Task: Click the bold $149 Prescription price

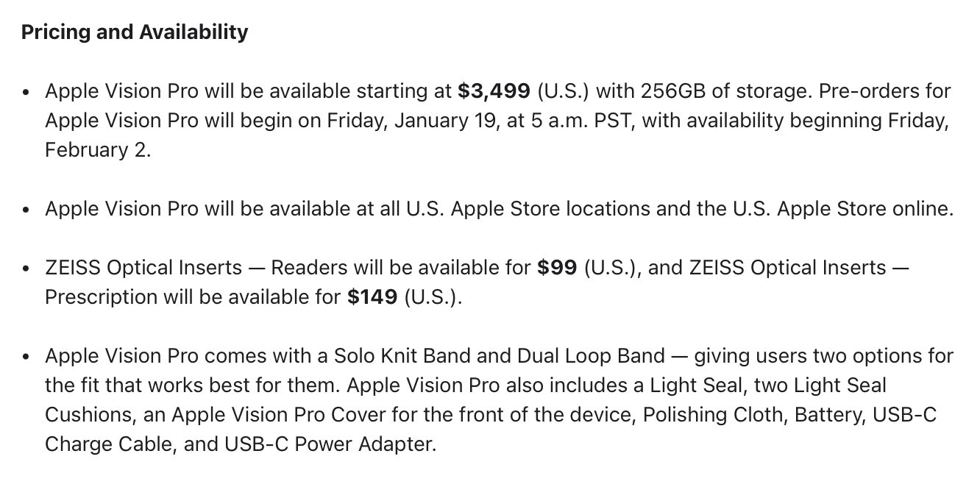Action: click(x=372, y=297)
